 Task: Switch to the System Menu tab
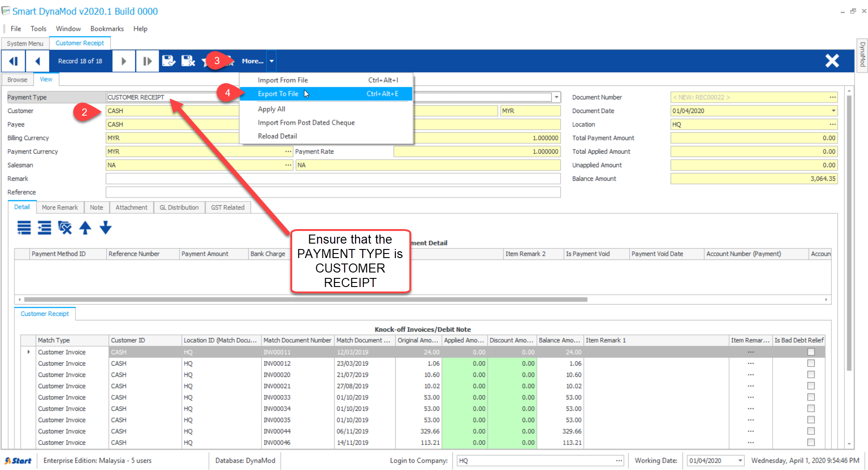(25, 43)
